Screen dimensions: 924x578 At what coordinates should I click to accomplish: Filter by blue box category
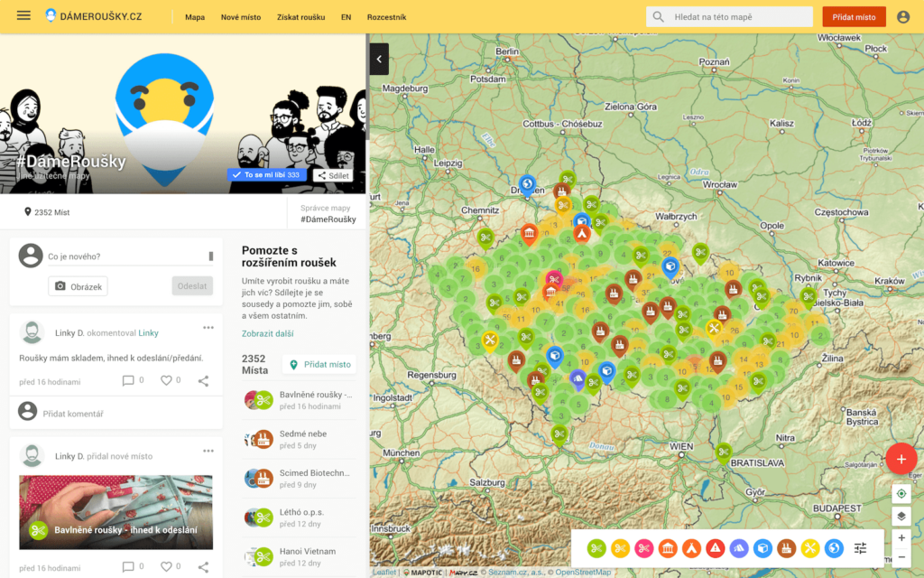point(762,548)
